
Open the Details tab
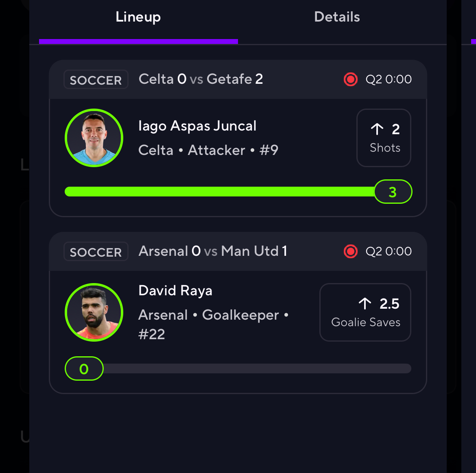(337, 17)
